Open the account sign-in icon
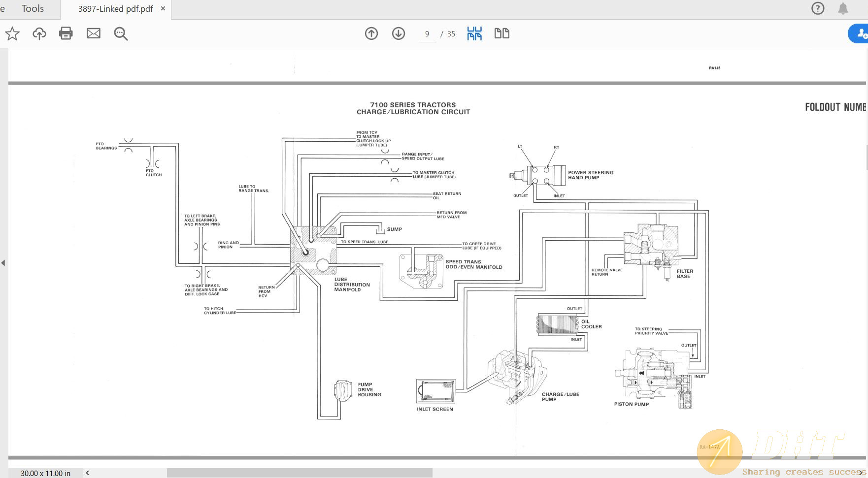 pyautogui.click(x=861, y=33)
